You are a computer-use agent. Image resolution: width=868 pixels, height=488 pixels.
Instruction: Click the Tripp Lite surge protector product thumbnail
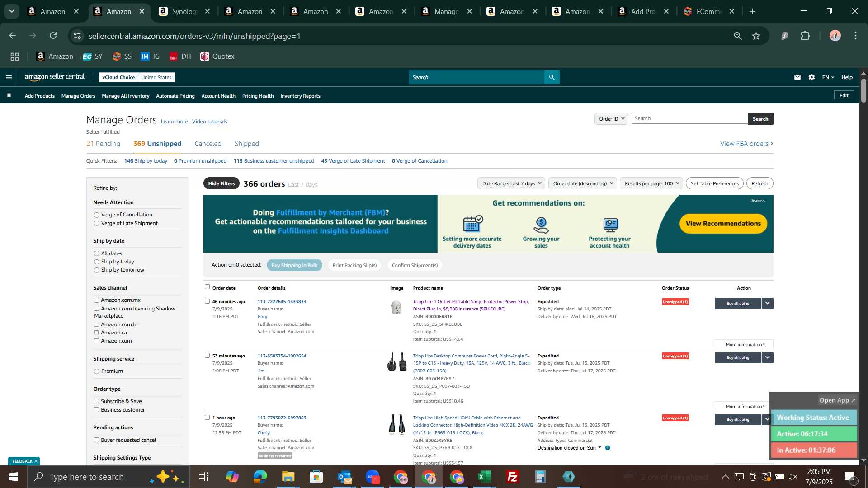click(x=396, y=307)
